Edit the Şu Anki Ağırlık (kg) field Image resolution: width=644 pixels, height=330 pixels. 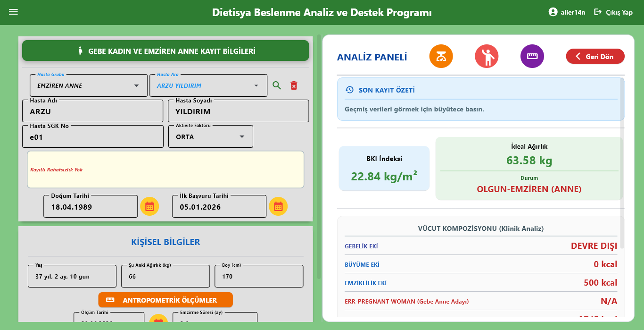[x=165, y=276]
